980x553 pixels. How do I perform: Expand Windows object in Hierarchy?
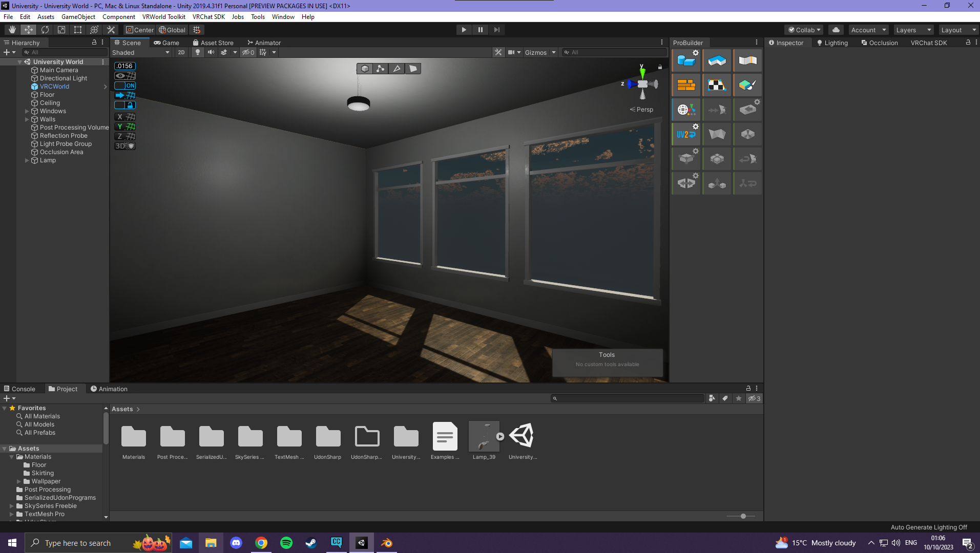27,111
